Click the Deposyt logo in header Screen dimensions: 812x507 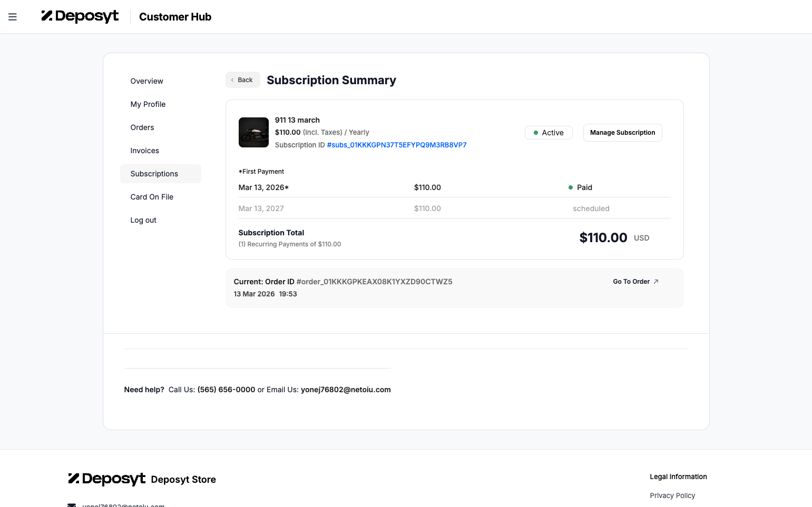(80, 16)
